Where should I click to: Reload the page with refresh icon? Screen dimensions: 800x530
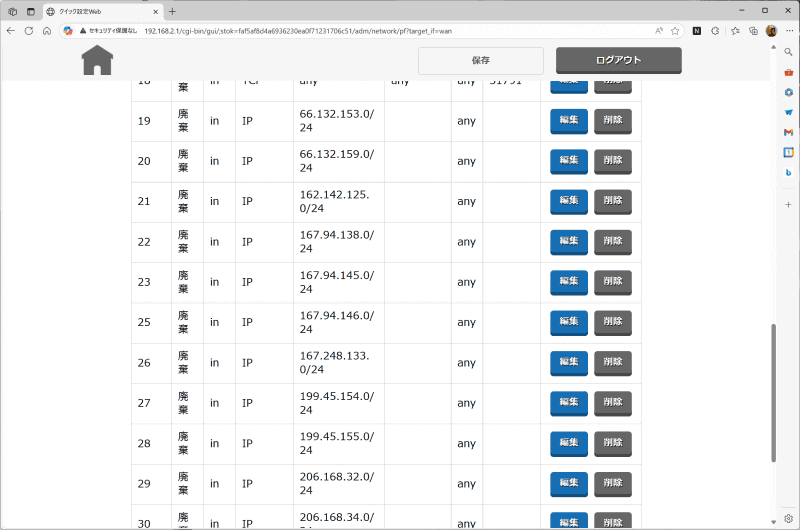pyautogui.click(x=29, y=31)
